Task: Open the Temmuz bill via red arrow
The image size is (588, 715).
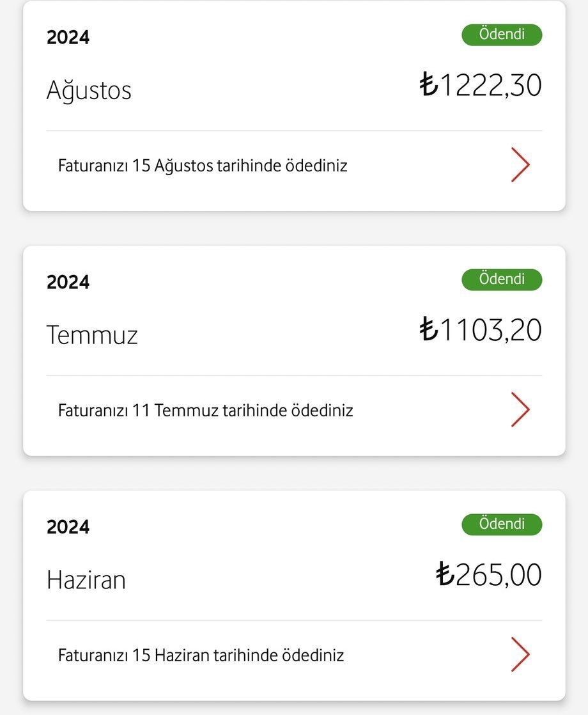Action: [x=520, y=409]
